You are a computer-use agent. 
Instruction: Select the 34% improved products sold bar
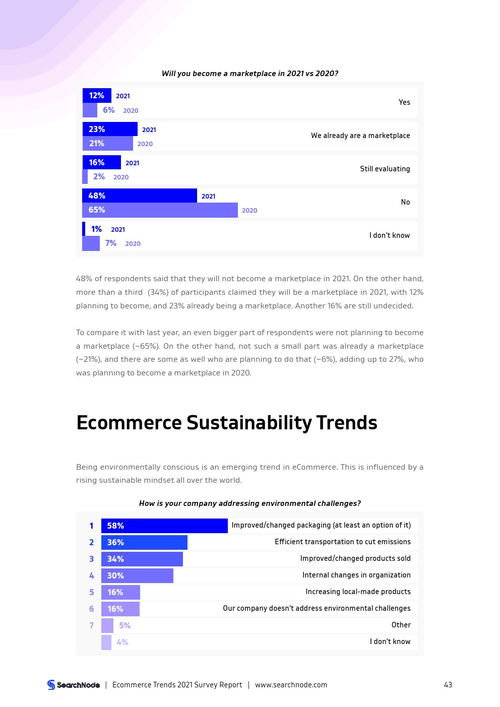pos(142,559)
